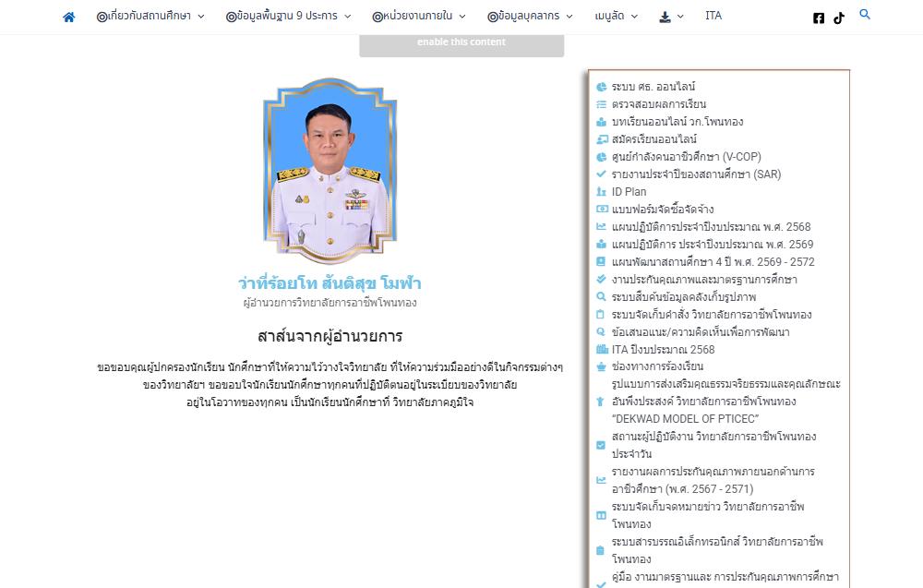This screenshot has height=588, width=923.
Task: Click clipboard icon beside ระบบจัดเก็บคำสั่ง
Action: click(601, 314)
